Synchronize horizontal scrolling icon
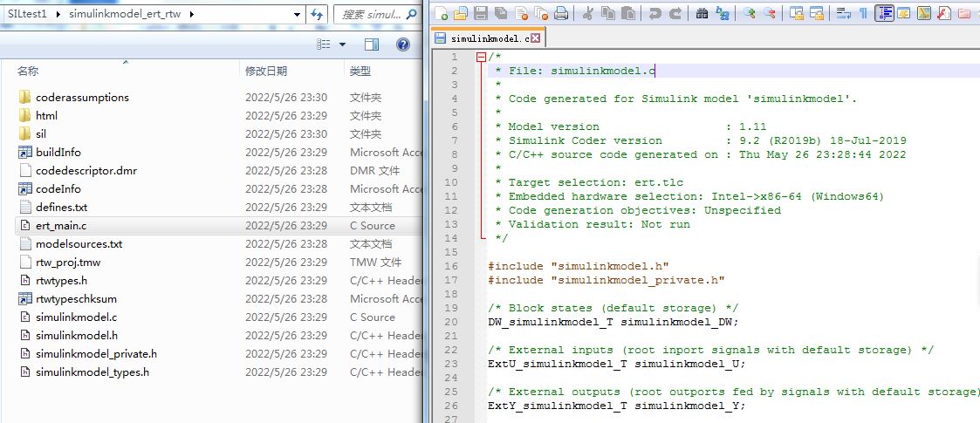980x423 pixels. [x=817, y=12]
